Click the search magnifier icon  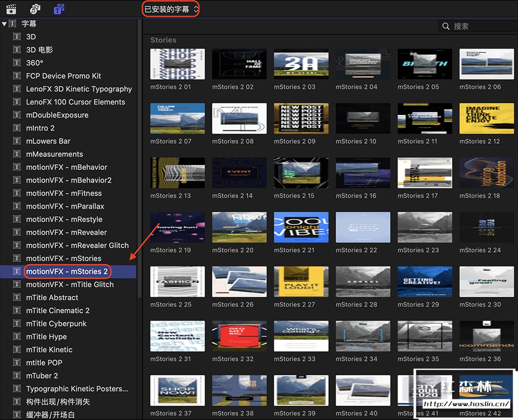(446, 26)
